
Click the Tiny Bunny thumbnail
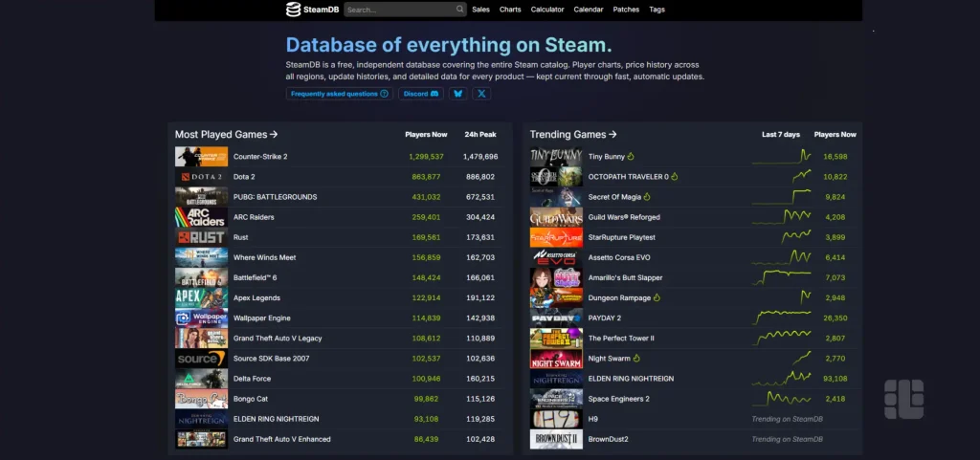tap(556, 157)
